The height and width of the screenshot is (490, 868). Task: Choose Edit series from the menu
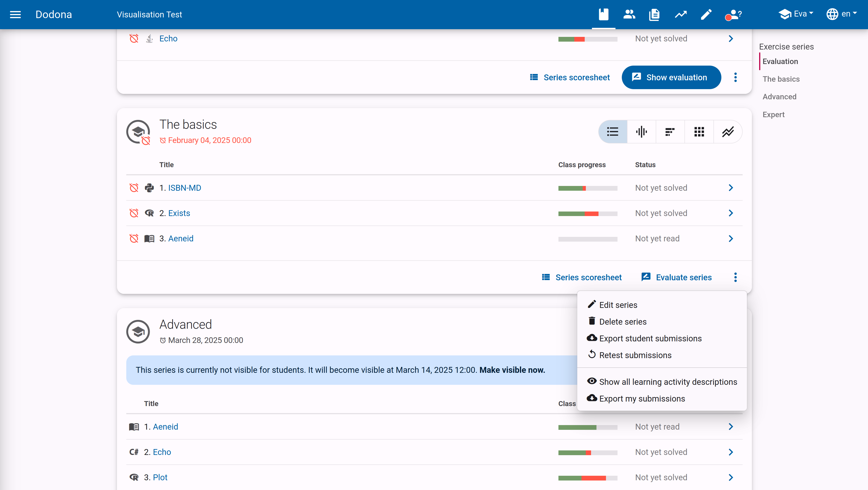tap(662, 305)
